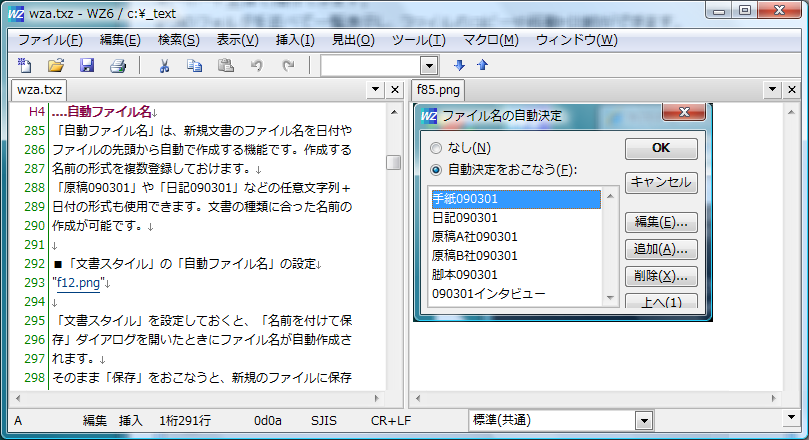Image resolution: width=809 pixels, height=440 pixels.
Task: Click the Print toolbar icon
Action: pos(117,66)
